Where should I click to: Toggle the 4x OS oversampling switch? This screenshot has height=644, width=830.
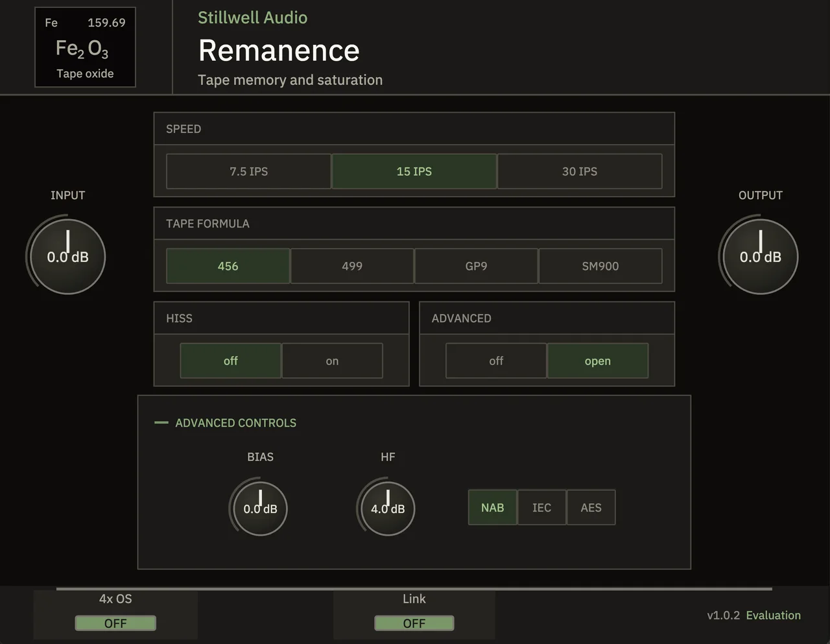115,623
